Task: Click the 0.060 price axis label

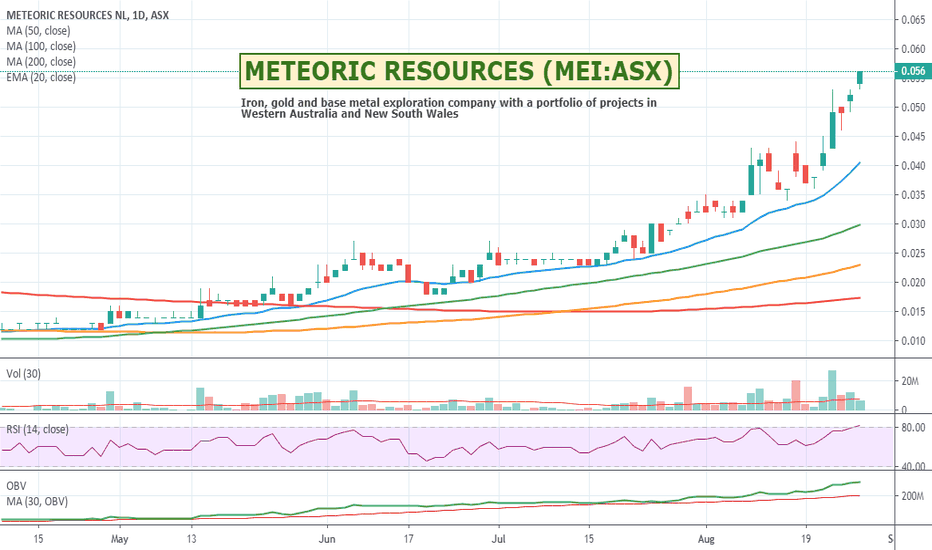Action: click(913, 49)
